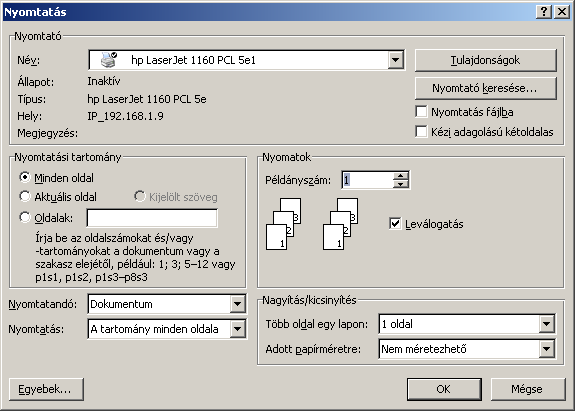Click the 'Típus:' label

pyautogui.click(x=32, y=99)
